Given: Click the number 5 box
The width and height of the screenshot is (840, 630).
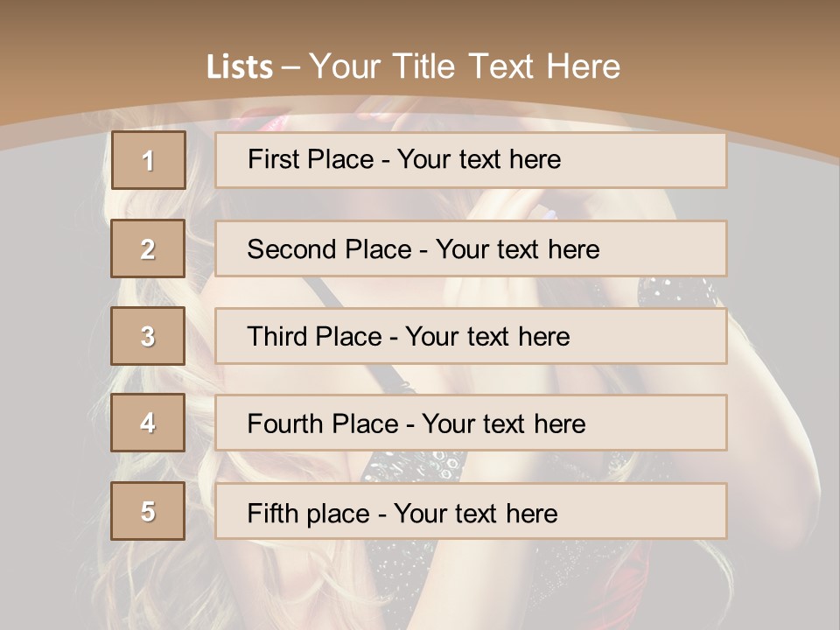Looking at the screenshot, I should coord(148,511).
